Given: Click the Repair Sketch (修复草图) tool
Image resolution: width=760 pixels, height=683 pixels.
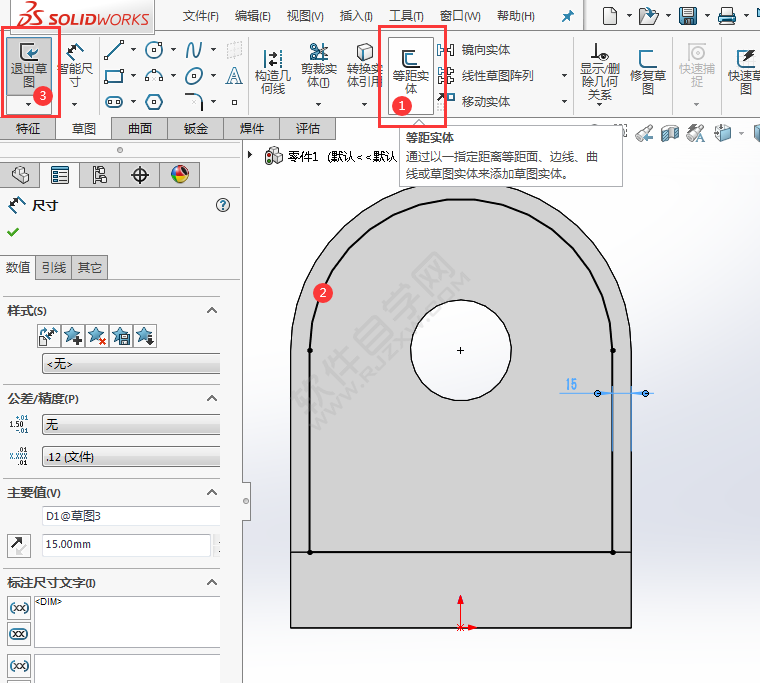Looking at the screenshot, I should 648,72.
